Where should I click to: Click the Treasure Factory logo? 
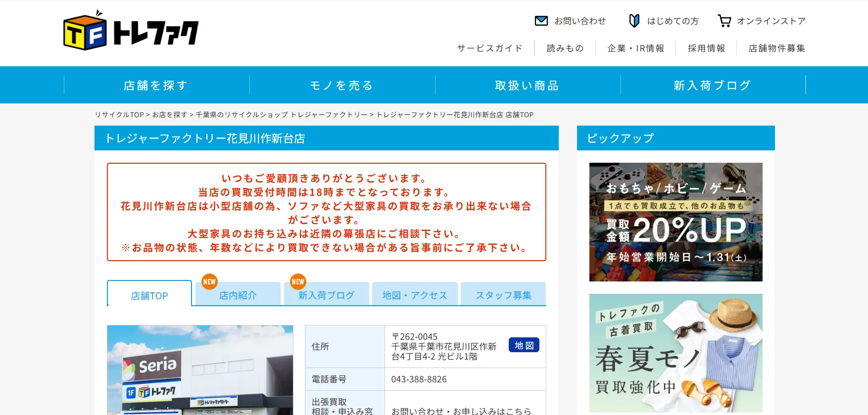[x=131, y=32]
